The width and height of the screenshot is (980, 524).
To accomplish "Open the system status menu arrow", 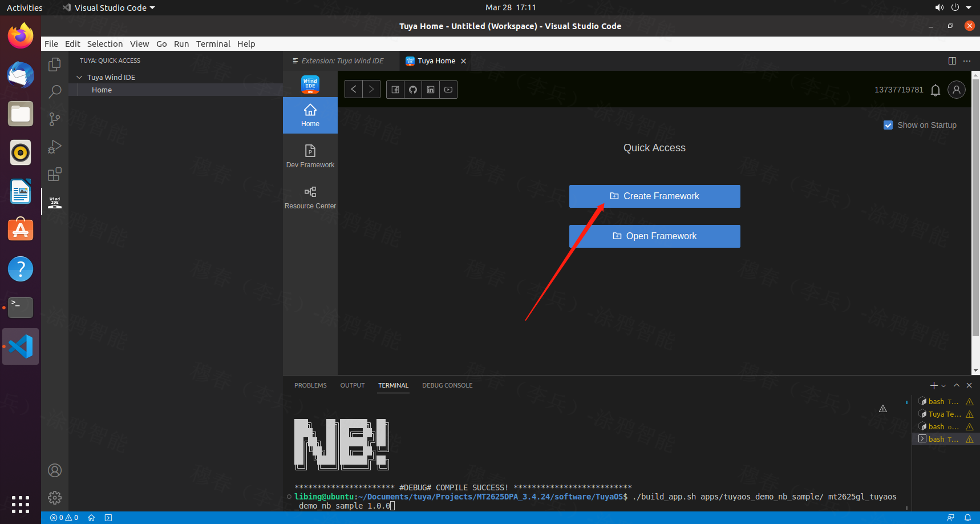I will pyautogui.click(x=969, y=8).
